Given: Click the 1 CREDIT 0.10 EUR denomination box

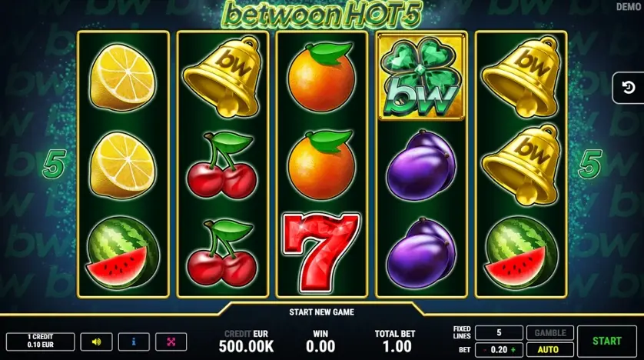Looking at the screenshot, I should click(x=40, y=341).
